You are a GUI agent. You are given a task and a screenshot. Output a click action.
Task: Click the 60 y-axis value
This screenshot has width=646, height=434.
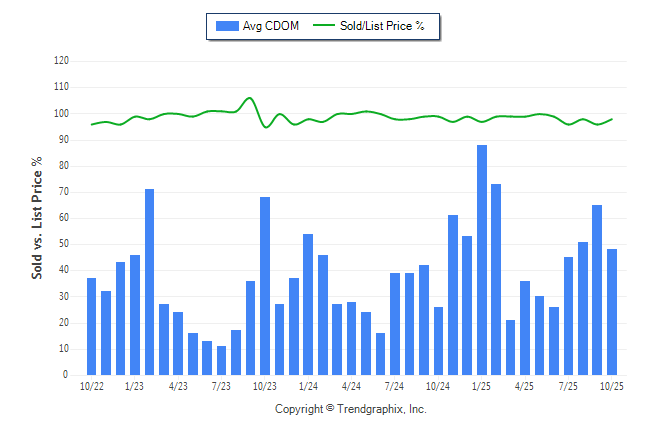point(63,218)
